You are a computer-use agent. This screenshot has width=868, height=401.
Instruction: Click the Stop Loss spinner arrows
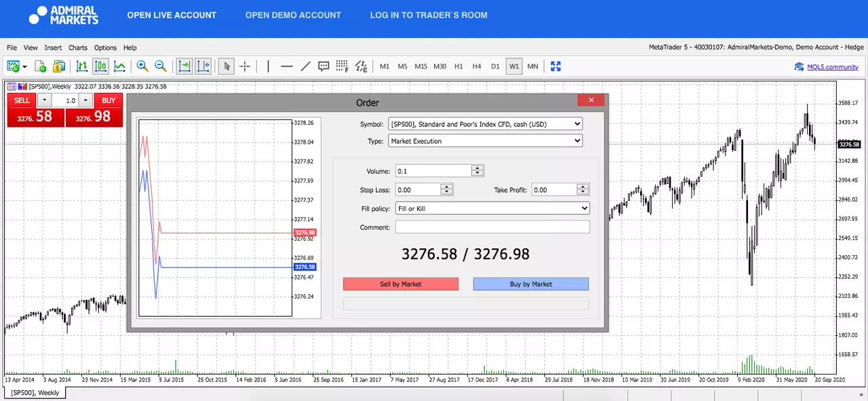coord(447,190)
